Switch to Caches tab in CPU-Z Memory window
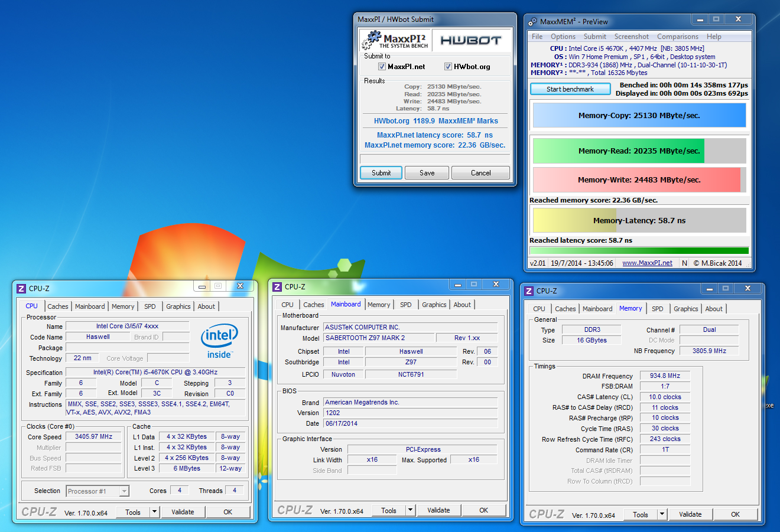The height and width of the screenshot is (532, 780). click(x=565, y=309)
